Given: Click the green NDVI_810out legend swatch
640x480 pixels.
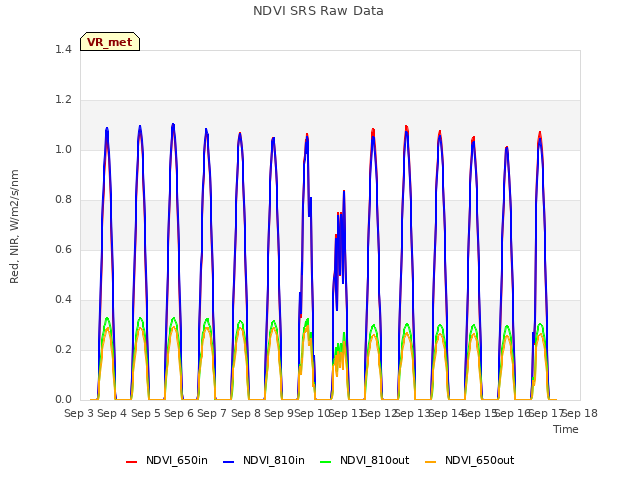Looking at the screenshot, I should point(326,462).
